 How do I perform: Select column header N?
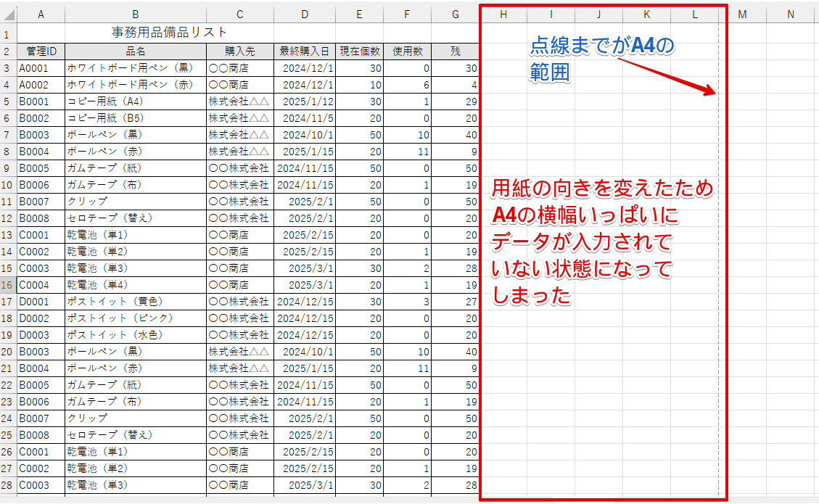(790, 13)
